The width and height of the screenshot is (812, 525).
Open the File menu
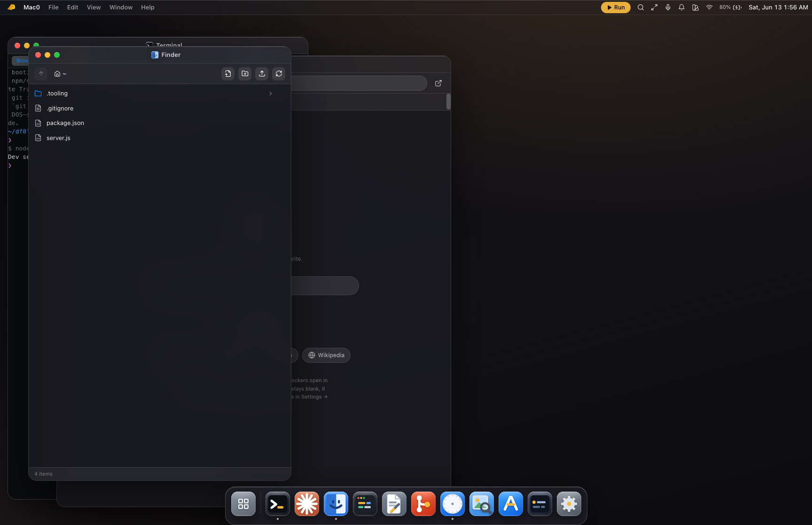click(x=54, y=7)
